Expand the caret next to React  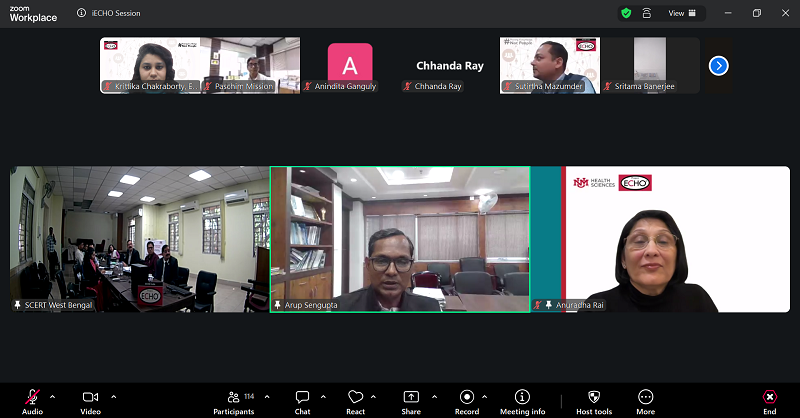(373, 397)
